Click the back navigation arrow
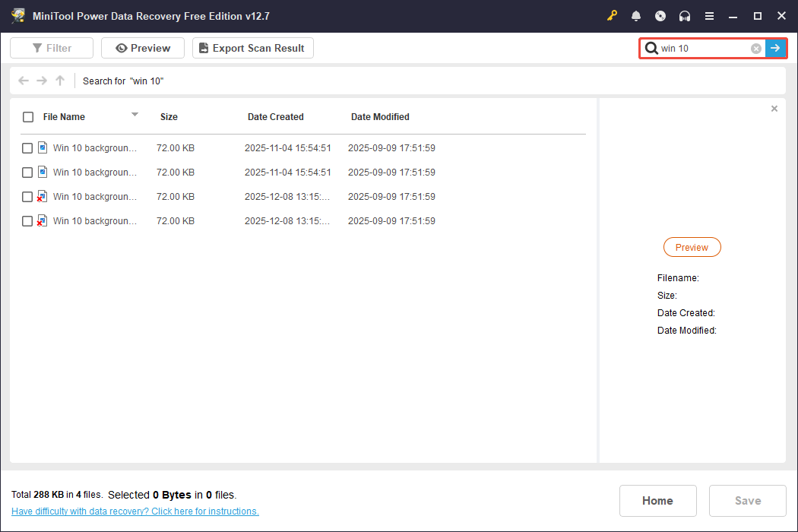 [x=23, y=80]
